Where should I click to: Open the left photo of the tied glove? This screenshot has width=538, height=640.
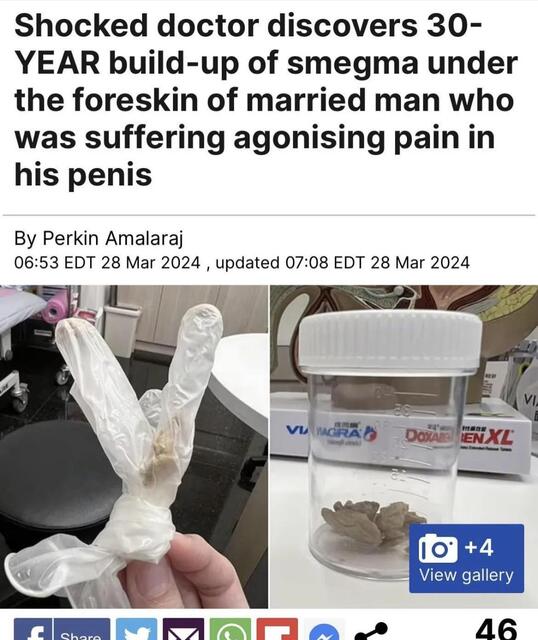[x=134, y=446]
